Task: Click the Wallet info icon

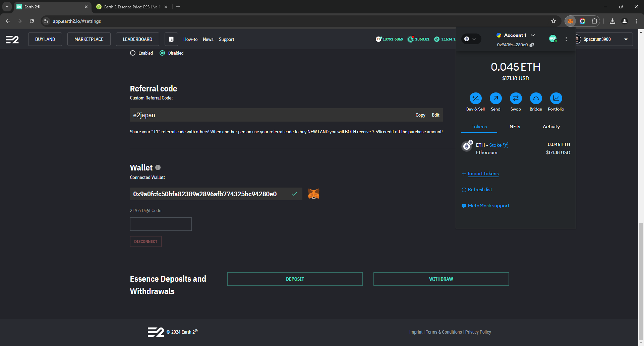Action: coord(158,167)
